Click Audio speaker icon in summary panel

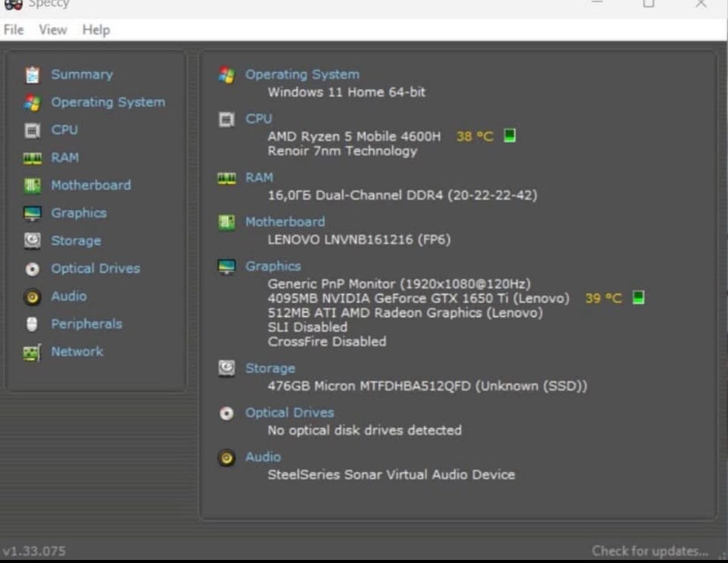[x=227, y=458]
